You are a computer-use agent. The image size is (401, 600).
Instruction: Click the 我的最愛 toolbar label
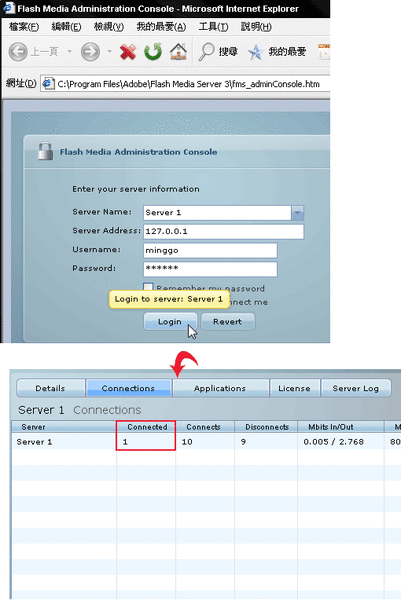coord(287,52)
